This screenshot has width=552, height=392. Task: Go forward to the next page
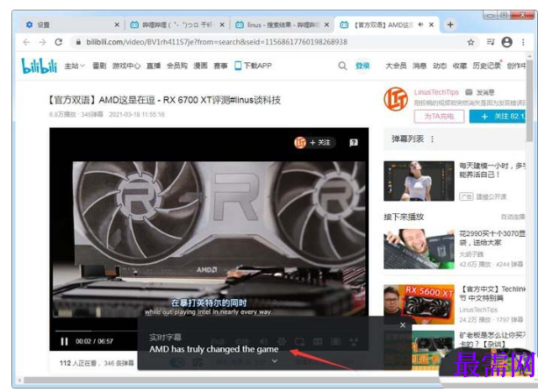(x=42, y=42)
